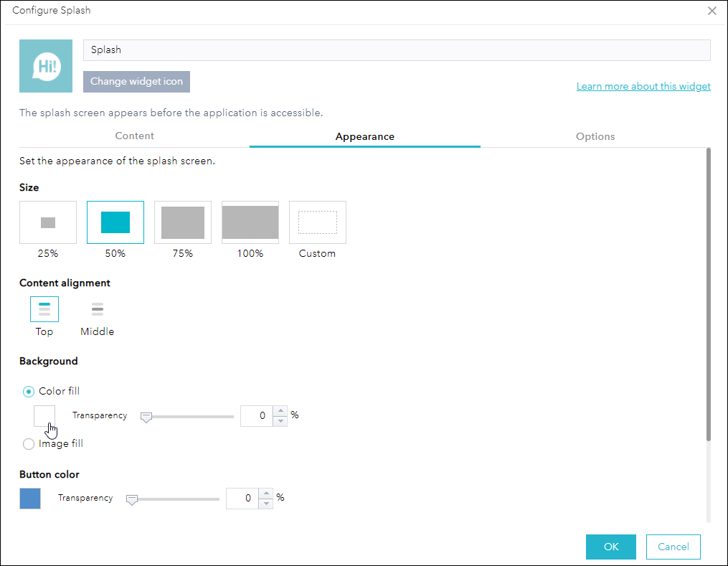Click the vertical scrollbar of the panel
This screenshot has width=728, height=566.
tap(709, 294)
